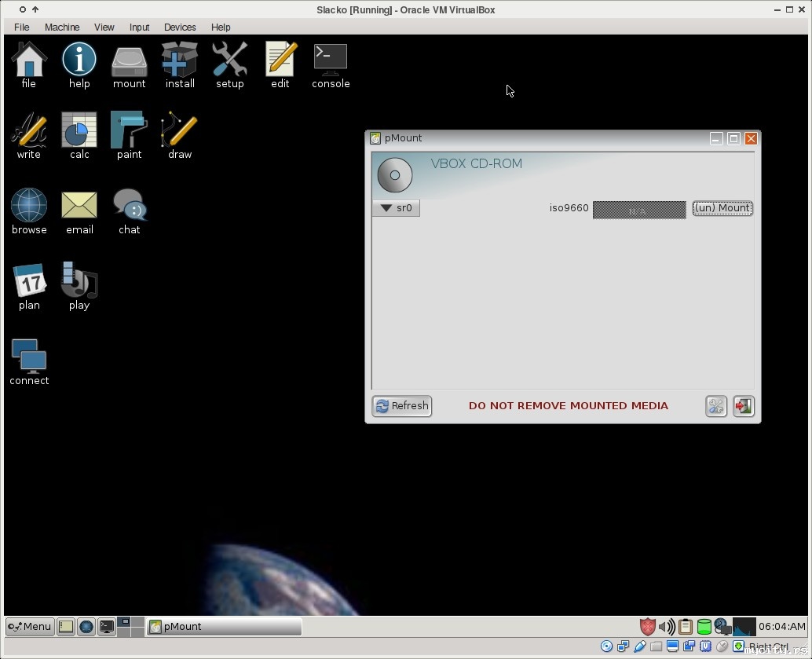This screenshot has height=659, width=812.
Task: Click VirtualBox host key arrow icon
Action: point(738,646)
